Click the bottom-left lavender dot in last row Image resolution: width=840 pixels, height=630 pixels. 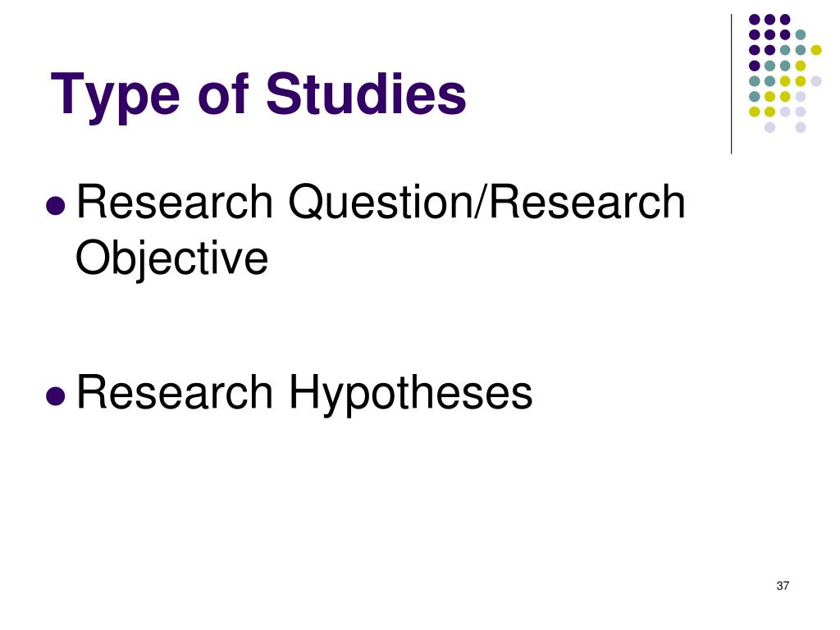(769, 127)
